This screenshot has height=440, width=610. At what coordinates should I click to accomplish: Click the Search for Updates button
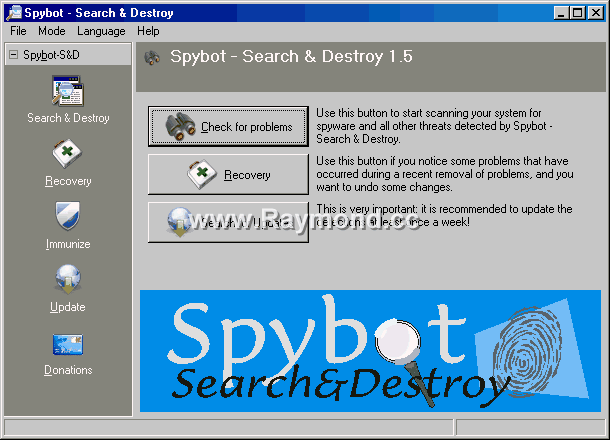click(x=228, y=222)
